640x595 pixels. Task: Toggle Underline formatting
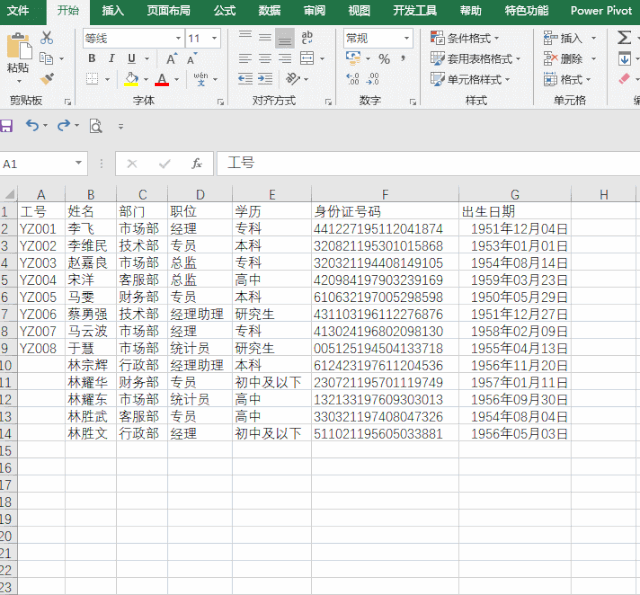coord(131,59)
